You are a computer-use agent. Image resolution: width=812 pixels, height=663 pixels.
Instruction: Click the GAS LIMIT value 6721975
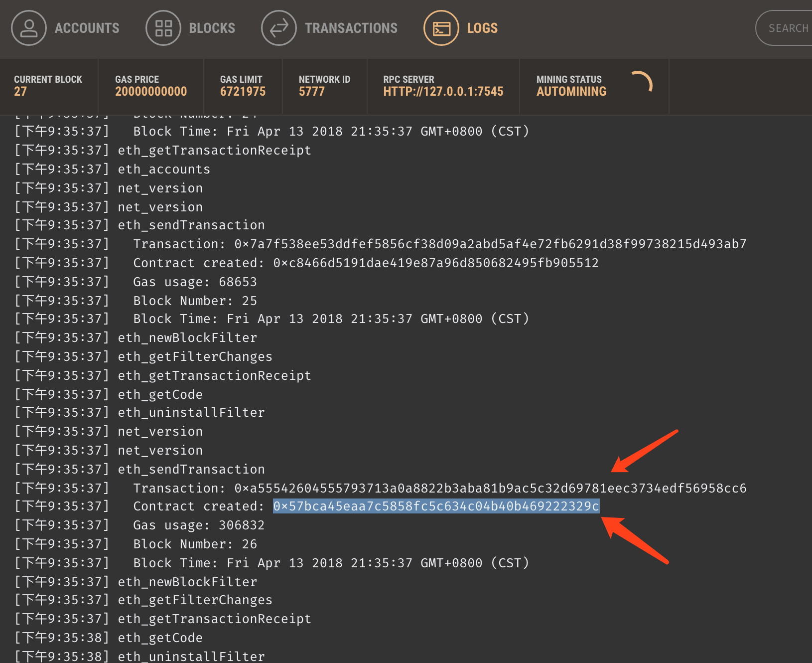pyautogui.click(x=243, y=92)
